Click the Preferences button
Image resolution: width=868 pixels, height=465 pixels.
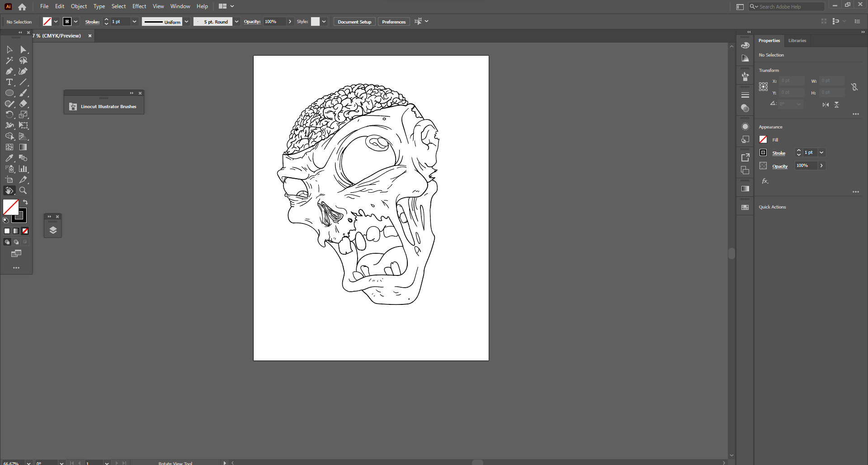[x=394, y=22]
